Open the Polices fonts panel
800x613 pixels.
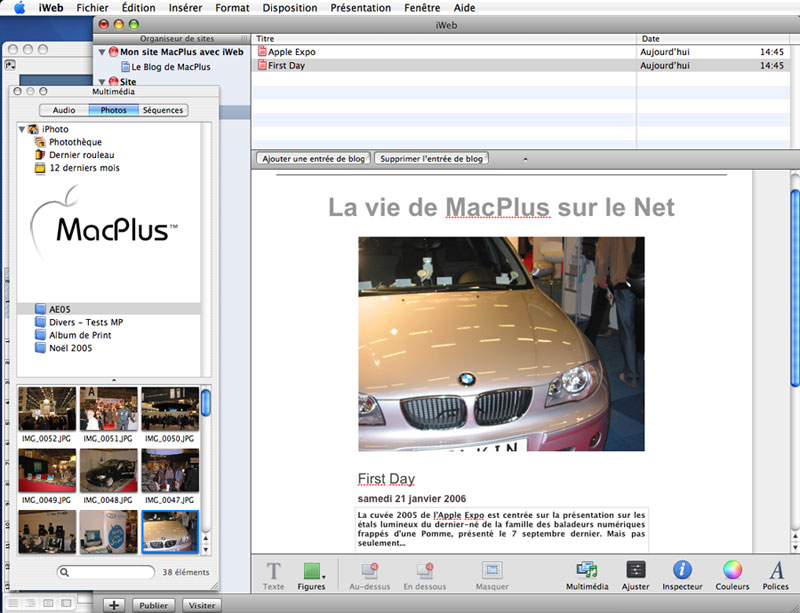click(776, 576)
